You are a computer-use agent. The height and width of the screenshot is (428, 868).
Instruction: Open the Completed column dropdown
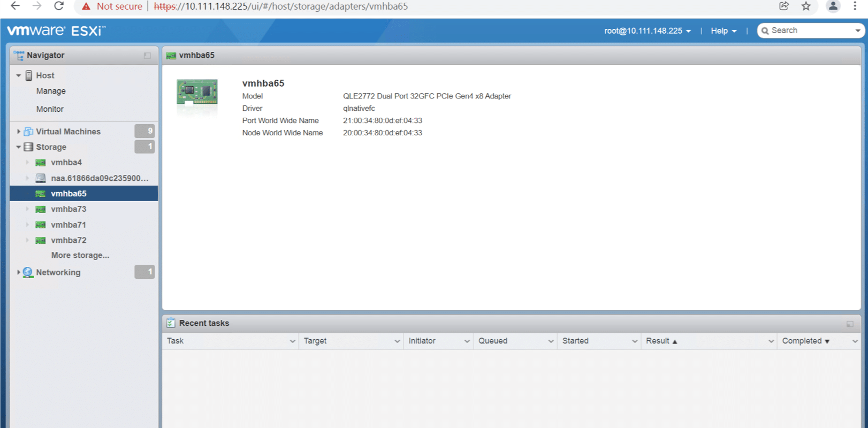(855, 341)
